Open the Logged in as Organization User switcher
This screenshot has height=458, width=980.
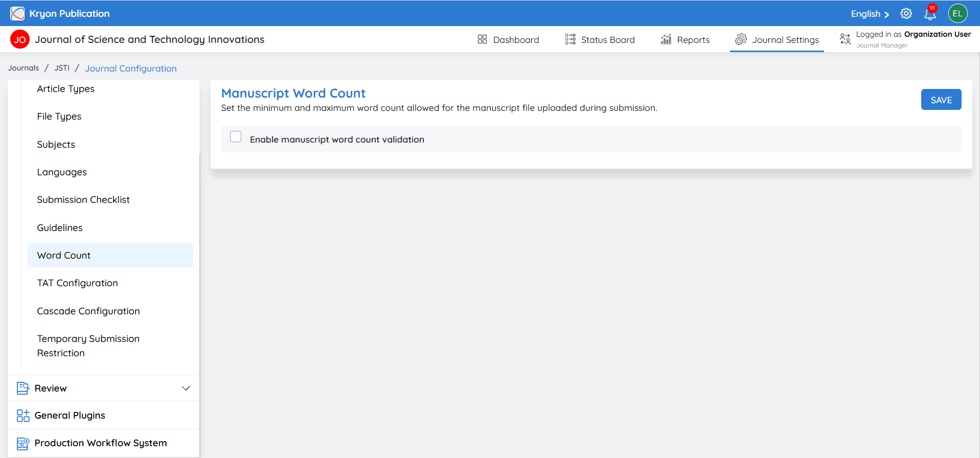click(x=905, y=39)
